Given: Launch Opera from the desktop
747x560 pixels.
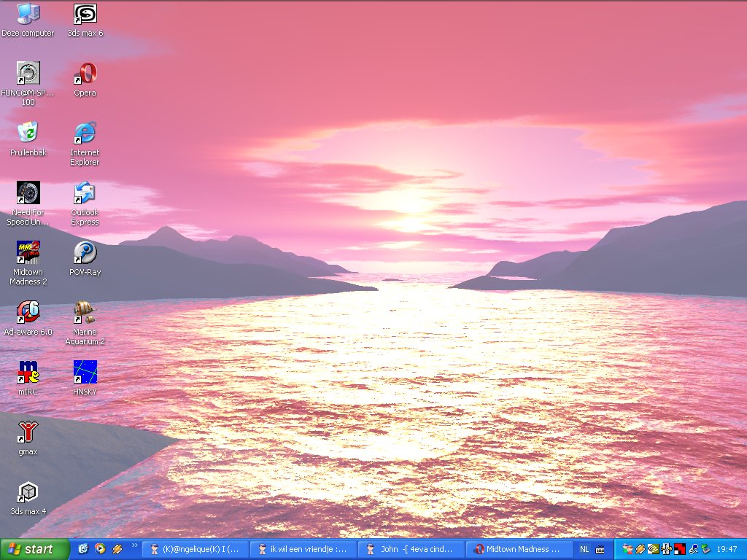Looking at the screenshot, I should (85, 74).
